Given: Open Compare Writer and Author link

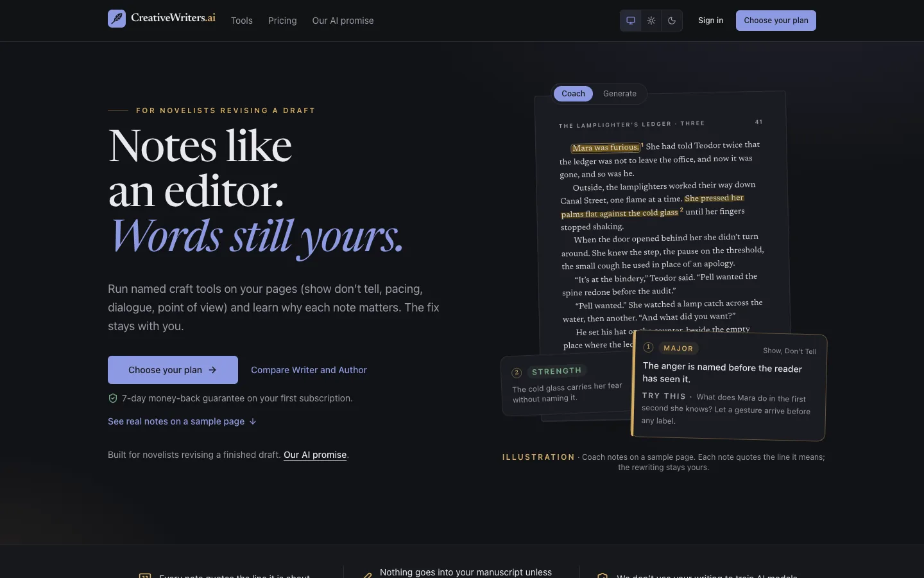Looking at the screenshot, I should click(309, 370).
